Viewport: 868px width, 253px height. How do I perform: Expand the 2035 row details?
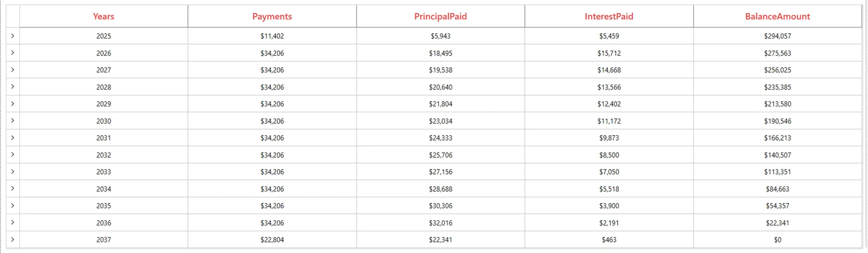[x=13, y=206]
